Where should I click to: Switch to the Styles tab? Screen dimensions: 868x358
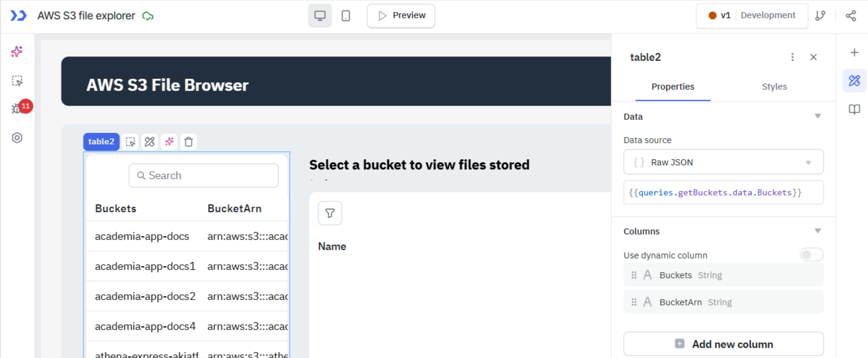tap(774, 86)
